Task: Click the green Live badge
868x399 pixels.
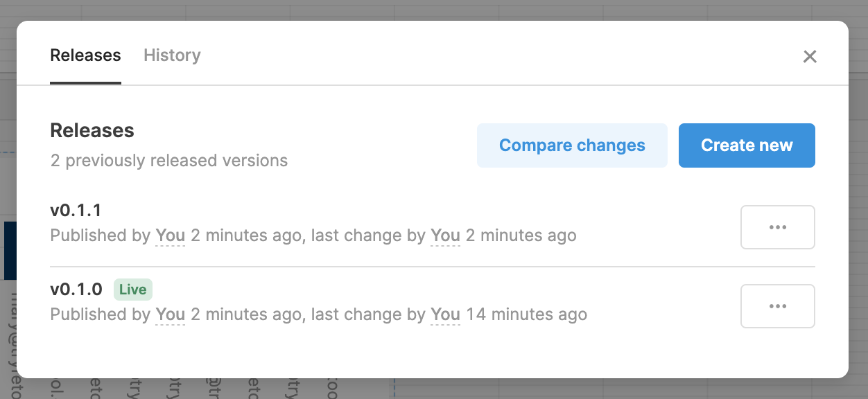Action: tap(133, 289)
